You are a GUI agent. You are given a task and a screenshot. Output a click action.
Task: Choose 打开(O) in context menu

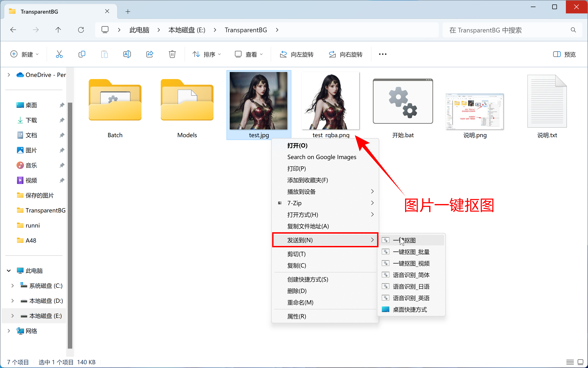tap(325, 146)
